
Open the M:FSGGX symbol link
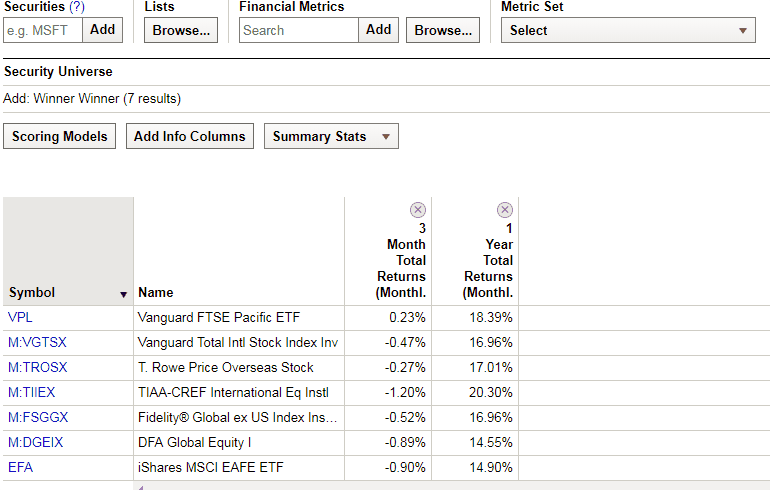coord(38,417)
